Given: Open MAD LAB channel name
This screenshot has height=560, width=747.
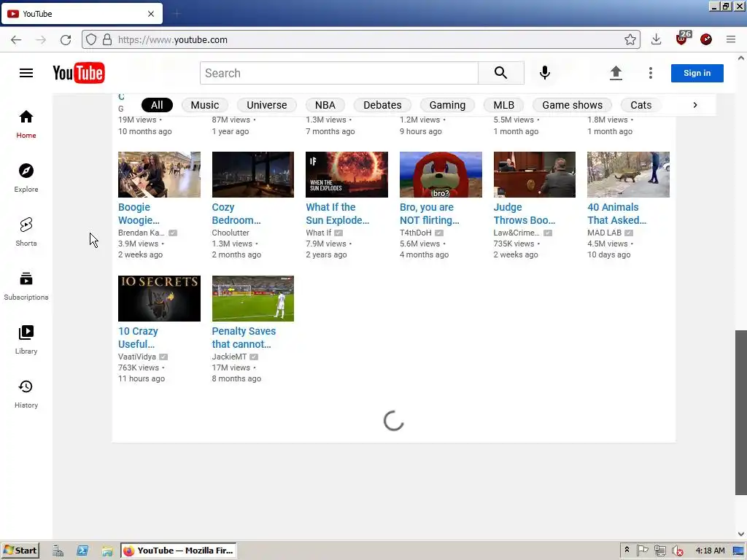Looking at the screenshot, I should (x=604, y=233).
